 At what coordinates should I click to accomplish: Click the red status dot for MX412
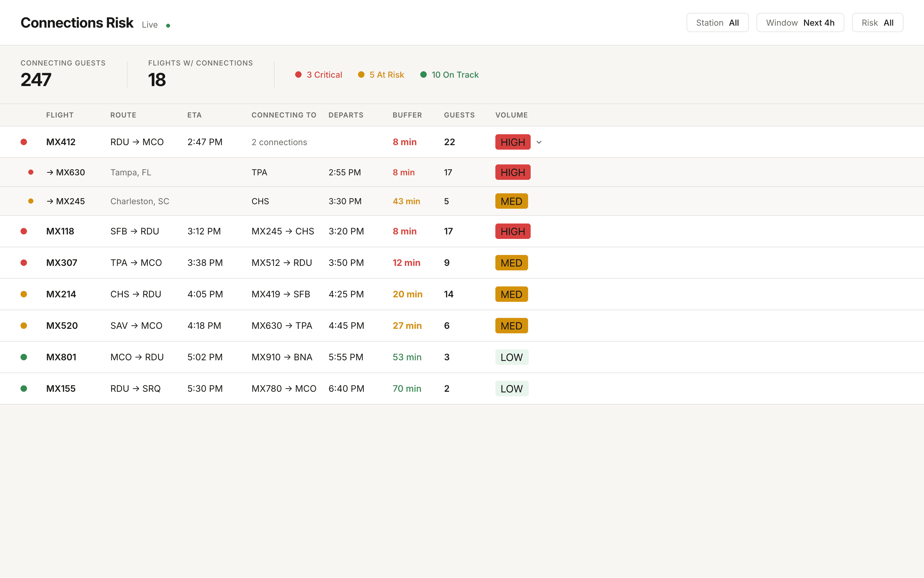point(24,142)
